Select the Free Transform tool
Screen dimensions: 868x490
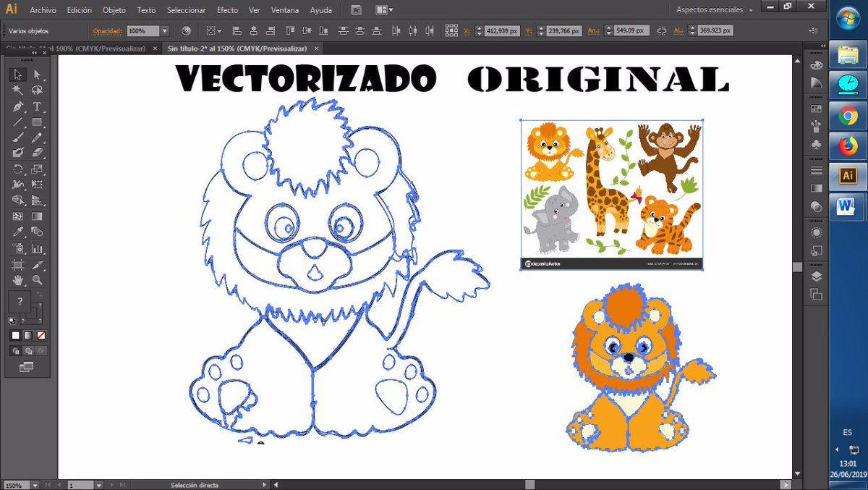click(37, 185)
